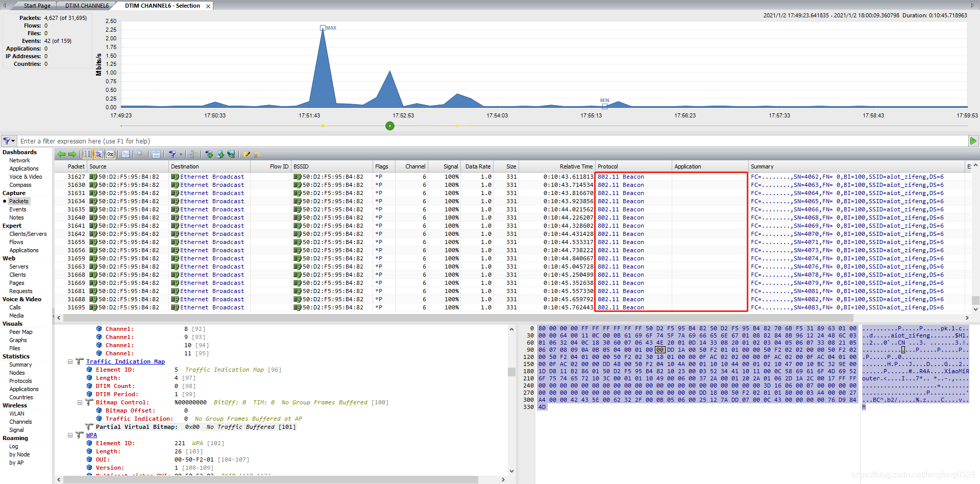Viewport: 980px width, 484px height.
Task: Open Compass dashboard
Action: click(20, 185)
